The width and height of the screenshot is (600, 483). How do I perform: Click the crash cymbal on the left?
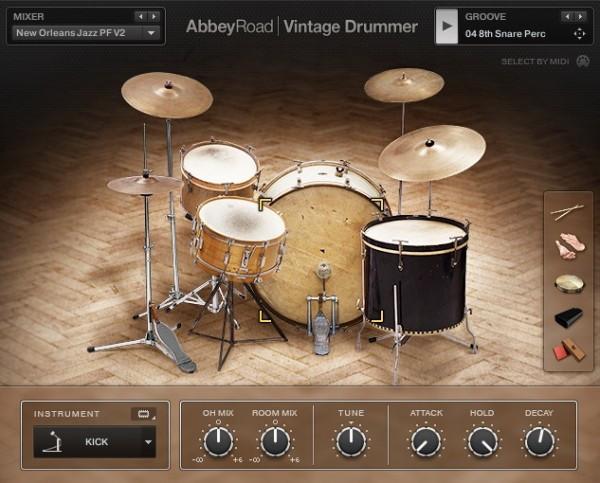pos(167,95)
